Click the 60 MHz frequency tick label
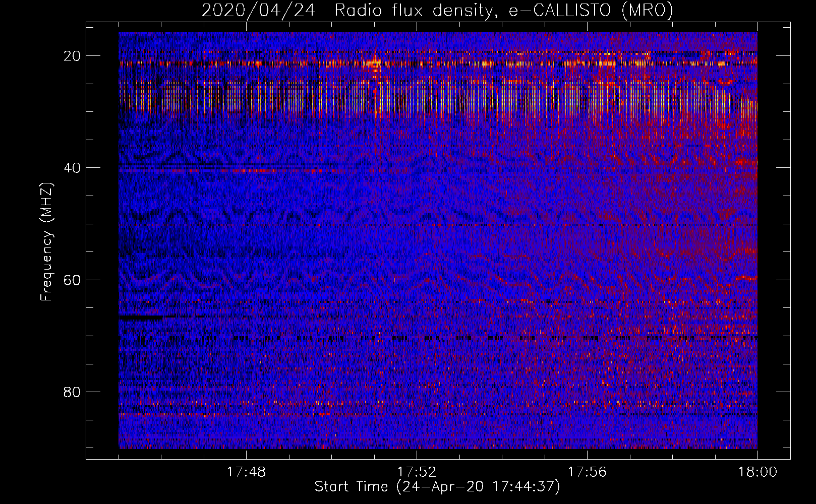 point(73,280)
